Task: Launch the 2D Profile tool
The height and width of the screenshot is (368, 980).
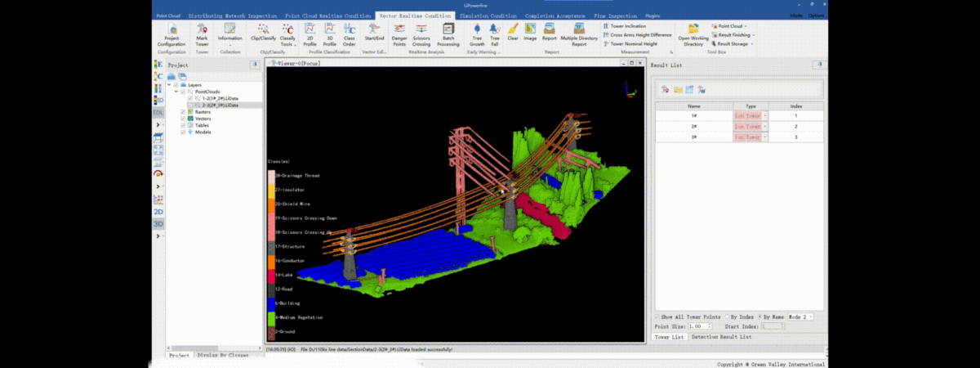Action: [x=310, y=35]
